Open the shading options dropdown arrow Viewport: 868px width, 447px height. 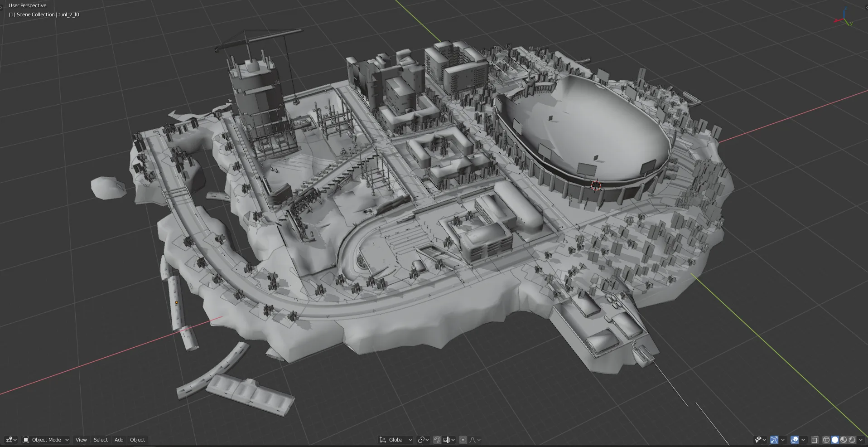[861, 440]
